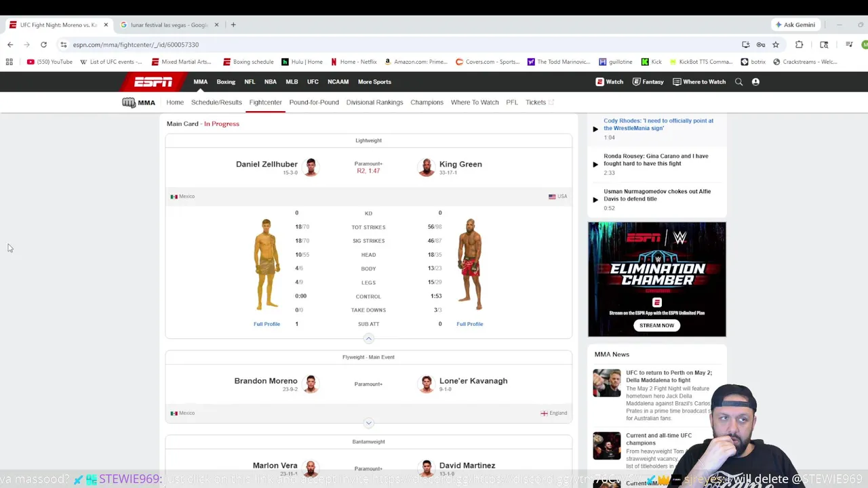Image resolution: width=868 pixels, height=488 pixels.
Task: Open Schedule/Results tab
Action: pos(216,102)
